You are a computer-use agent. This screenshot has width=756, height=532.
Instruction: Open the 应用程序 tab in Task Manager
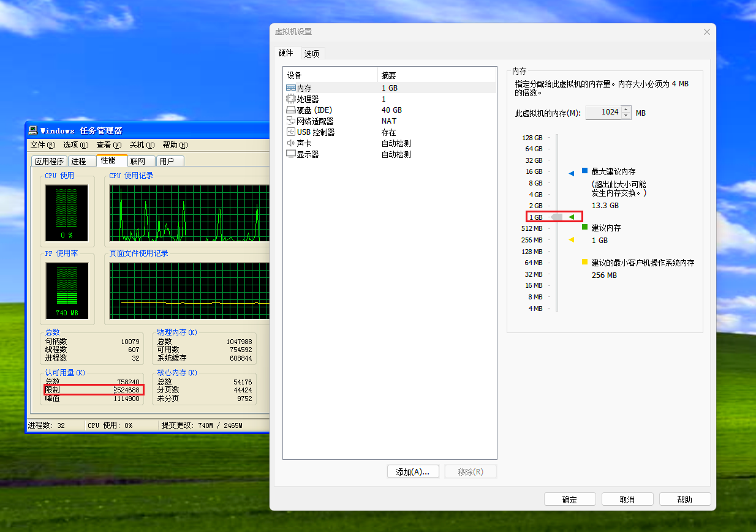[x=49, y=161]
